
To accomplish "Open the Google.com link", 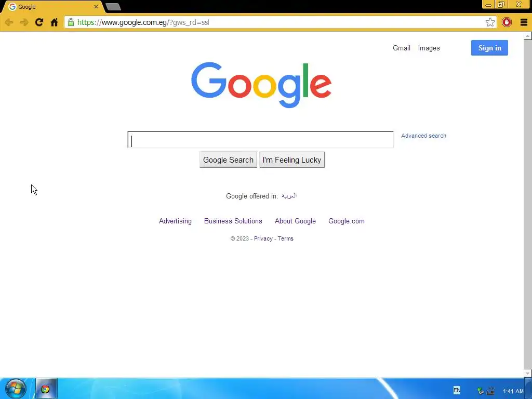I will (347, 221).
